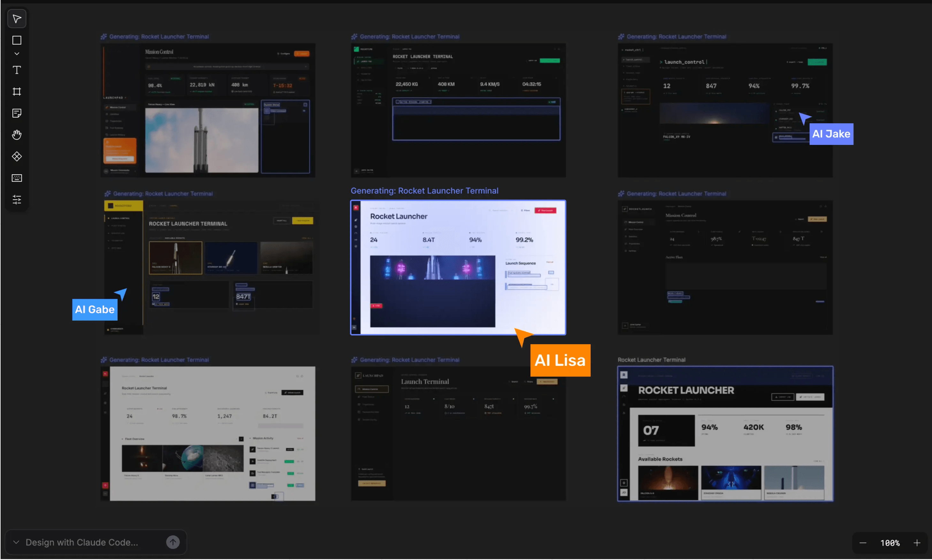The height and width of the screenshot is (560, 932).
Task: Click the AI Jake cursor label
Action: [x=831, y=134]
